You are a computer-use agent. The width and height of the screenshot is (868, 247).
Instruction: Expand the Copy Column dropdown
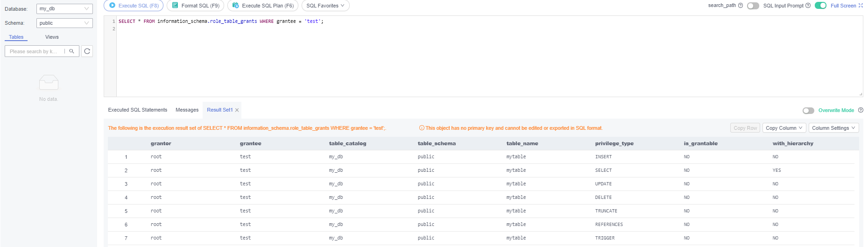784,128
